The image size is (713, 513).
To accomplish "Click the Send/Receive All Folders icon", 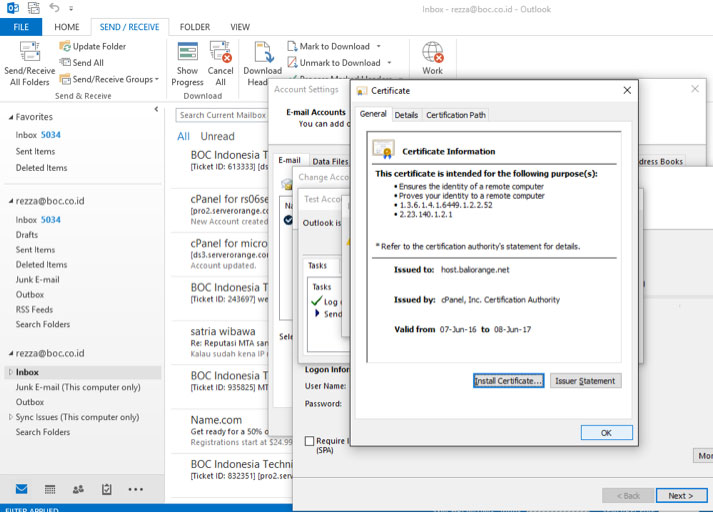I will [30, 51].
